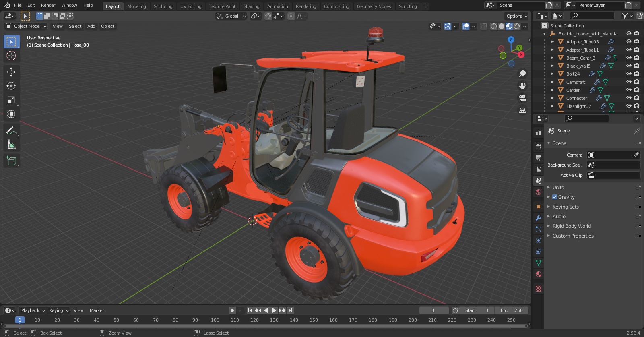Pick the Add Cube tool

[11, 161]
